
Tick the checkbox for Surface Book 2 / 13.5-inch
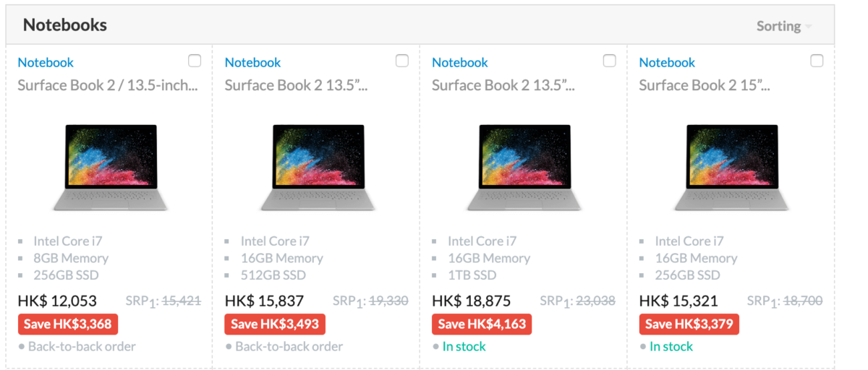(x=195, y=61)
